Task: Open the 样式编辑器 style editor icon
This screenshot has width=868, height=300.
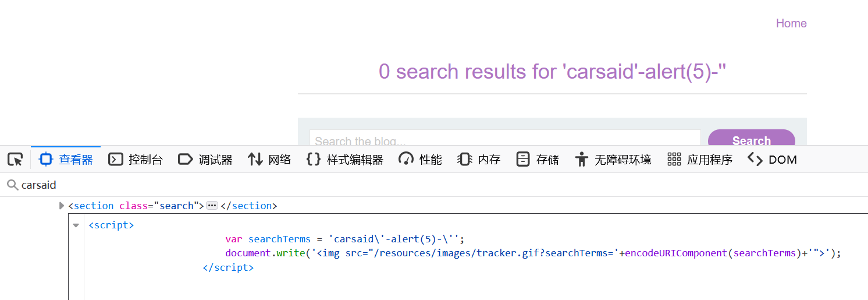Action: (314, 159)
